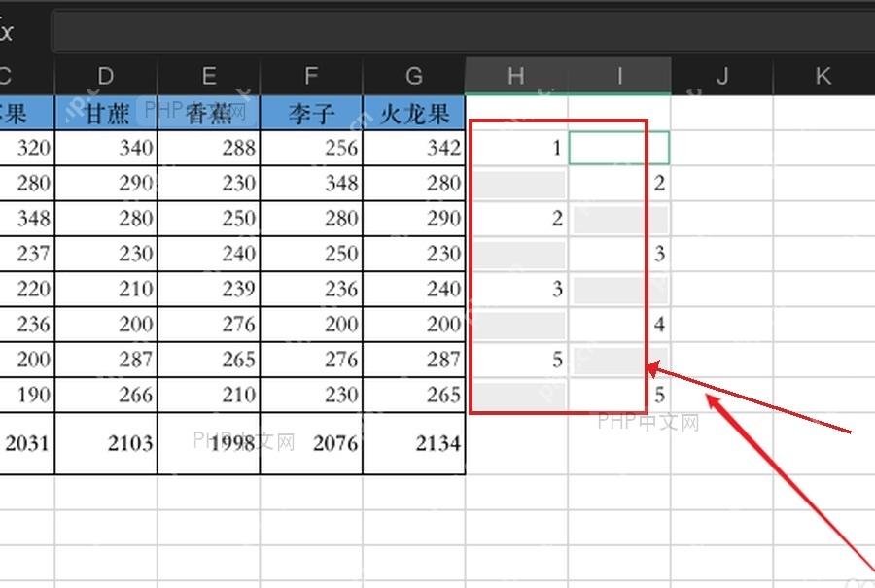Click the green-outlined active cell in column I
Viewport: 875px width, 588px height.
pos(619,148)
